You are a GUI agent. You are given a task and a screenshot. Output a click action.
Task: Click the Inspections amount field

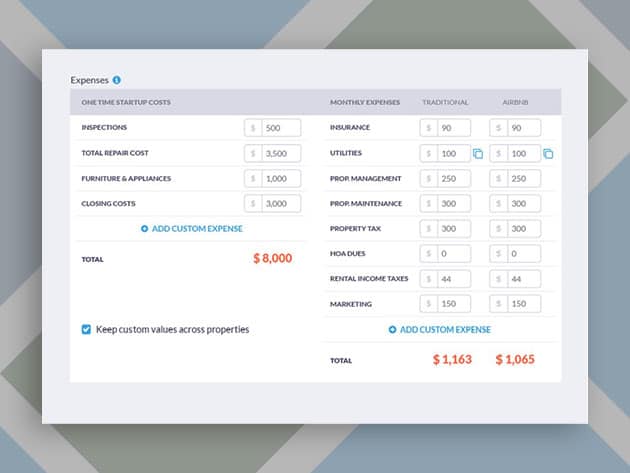[x=281, y=128]
